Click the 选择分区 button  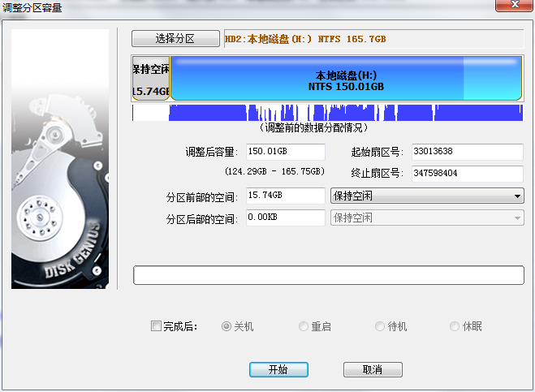click(175, 38)
